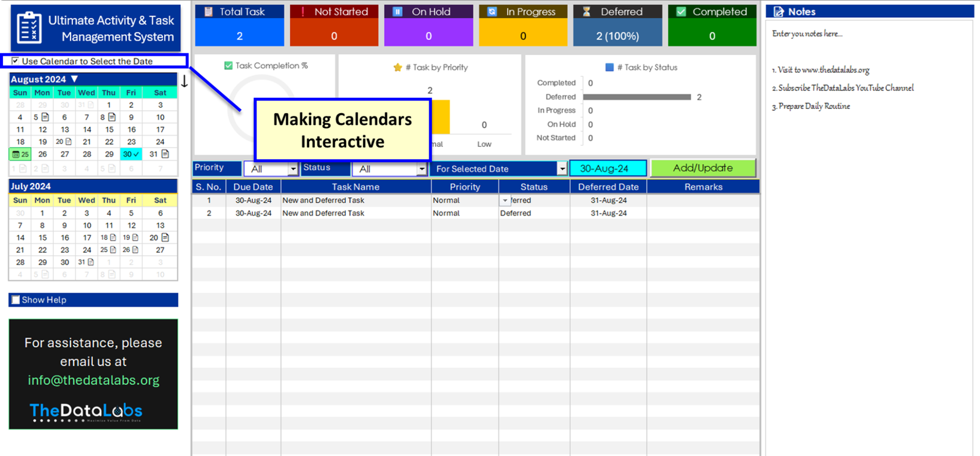Open the Priority filter dropdown
This screenshot has height=456, width=980.
coord(293,169)
